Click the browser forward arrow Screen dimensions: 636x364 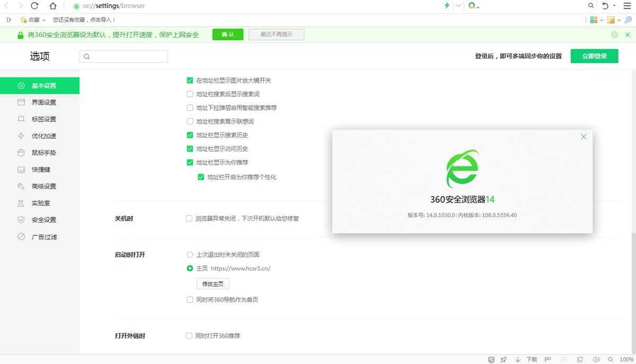(20, 6)
